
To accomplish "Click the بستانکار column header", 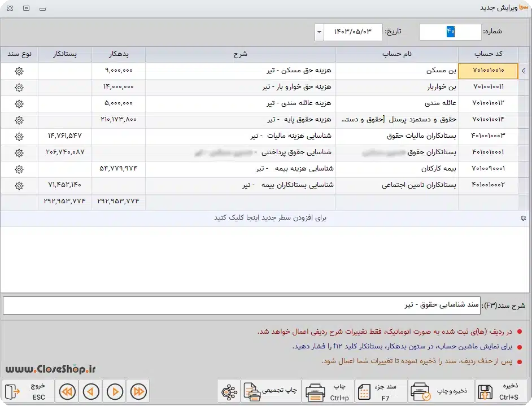I will [x=65, y=54].
